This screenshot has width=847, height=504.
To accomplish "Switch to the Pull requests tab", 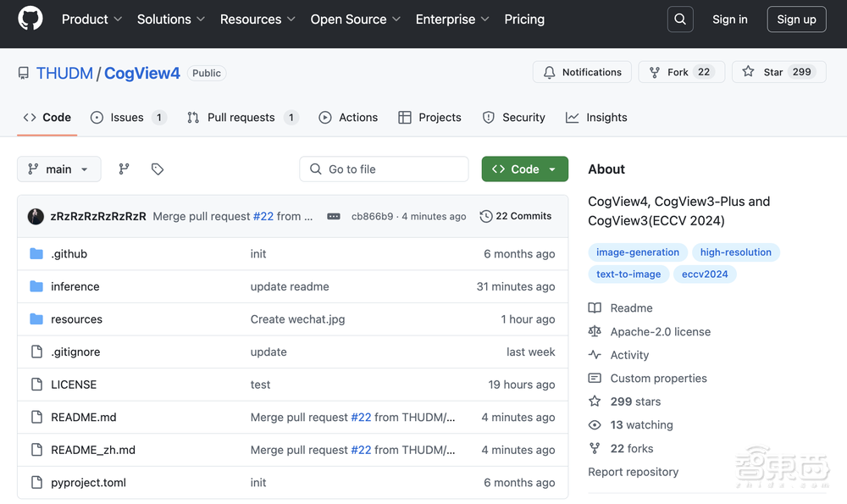I will click(x=241, y=118).
